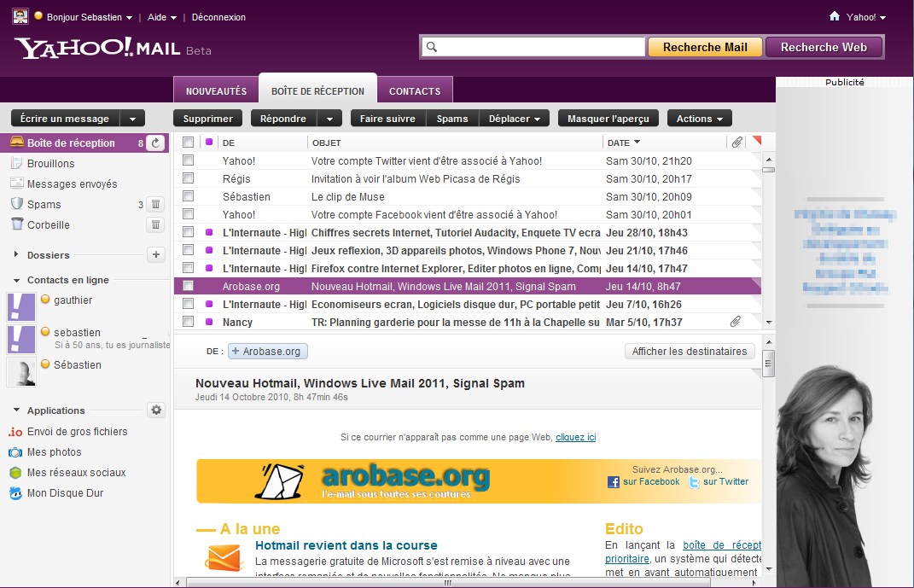Click the Boîte de réception inbox icon
Viewport: 914px width, 588px height.
(x=17, y=143)
